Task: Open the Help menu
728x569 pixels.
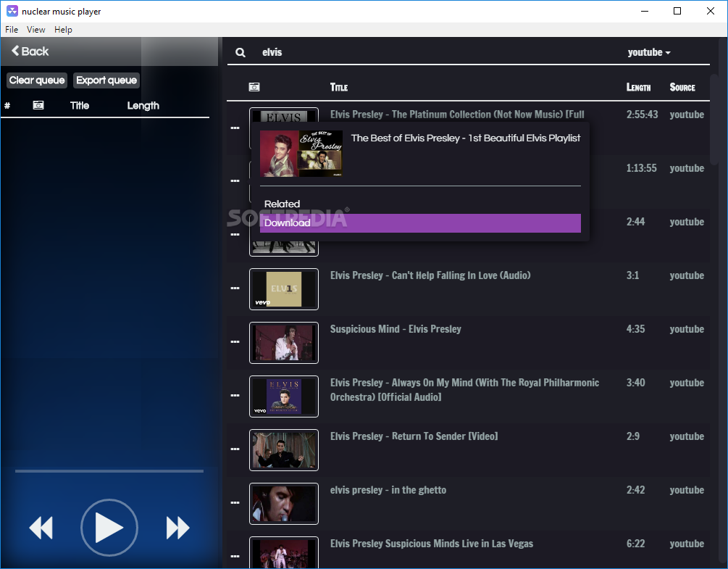Action: tap(63, 30)
